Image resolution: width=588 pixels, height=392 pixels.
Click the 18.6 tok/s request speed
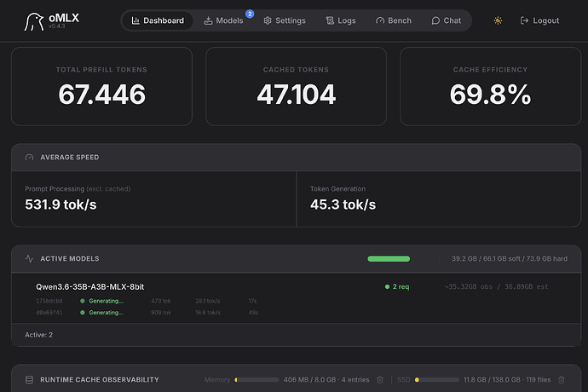208,313
